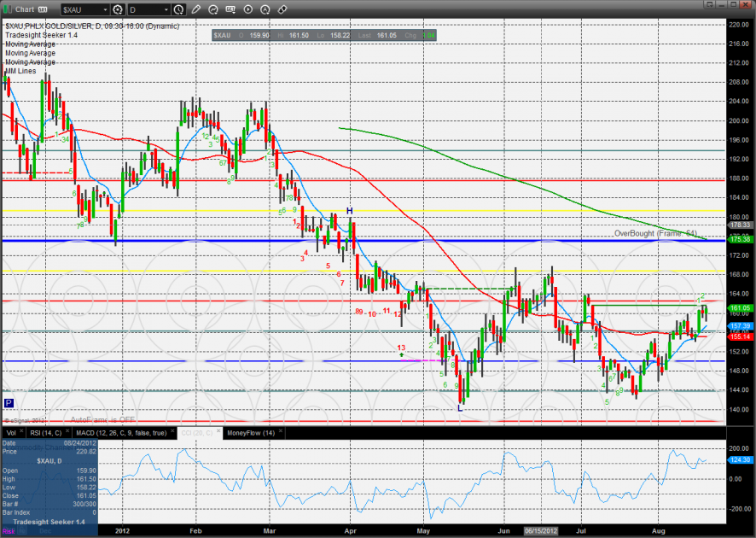Select the pencil drawing tool
Image resolution: width=756 pixels, height=538 pixels.
coord(197,10)
